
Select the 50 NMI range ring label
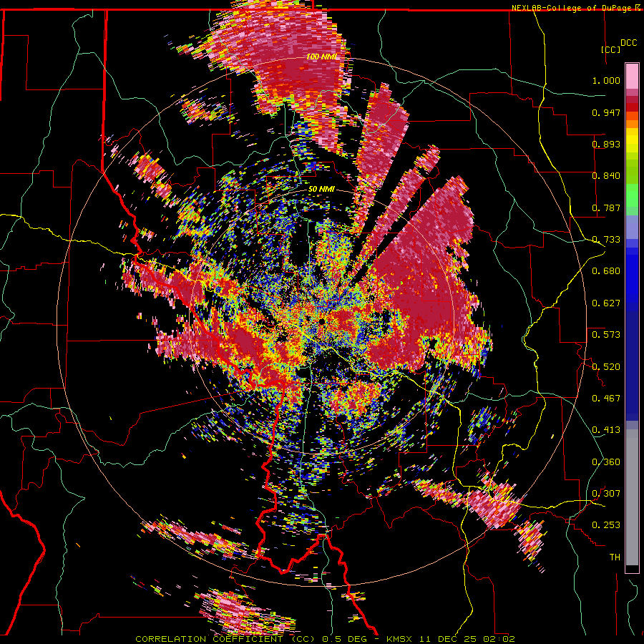pos(321,190)
